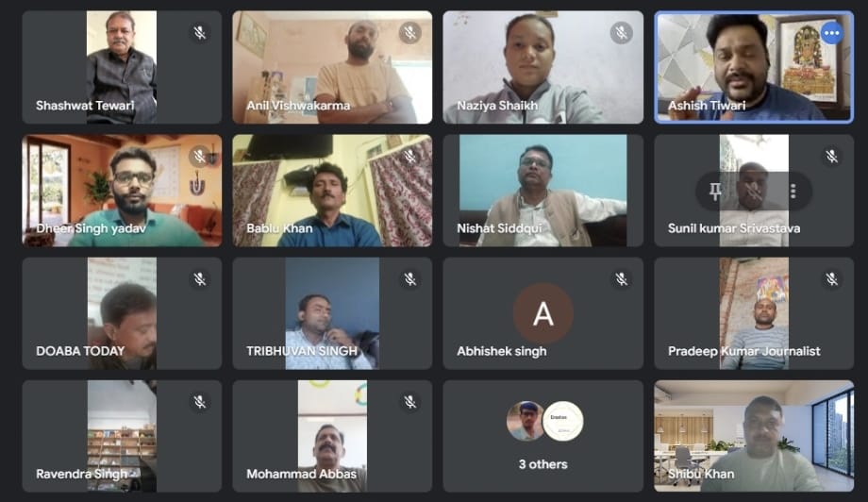
Task: Click mic icon on Pradeep Kumar Journalist tile
Action: coord(831,279)
